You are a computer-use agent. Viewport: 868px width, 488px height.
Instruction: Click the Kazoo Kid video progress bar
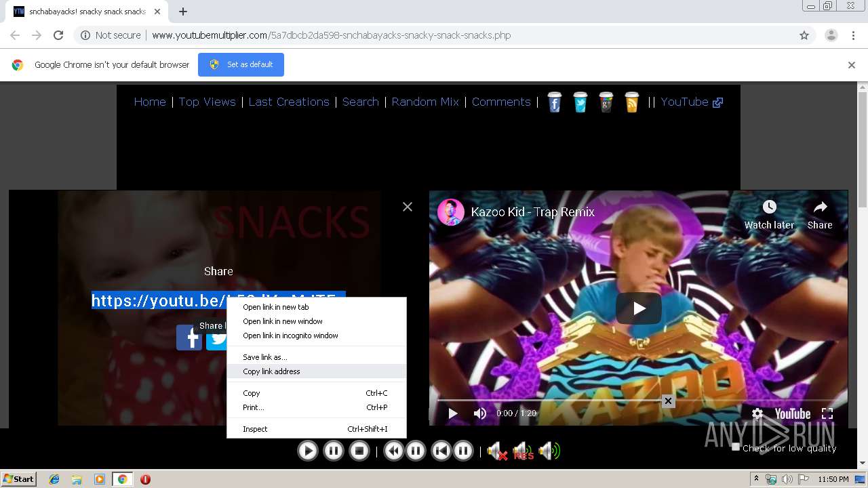pos(639,400)
